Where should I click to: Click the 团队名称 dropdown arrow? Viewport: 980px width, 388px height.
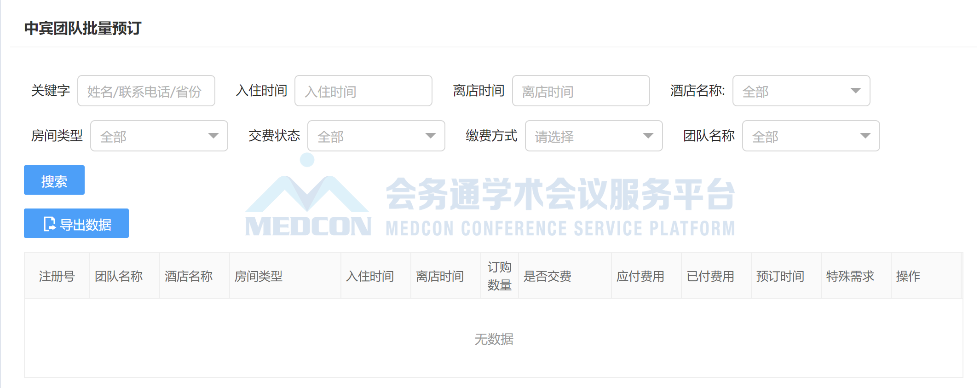pyautogui.click(x=865, y=136)
